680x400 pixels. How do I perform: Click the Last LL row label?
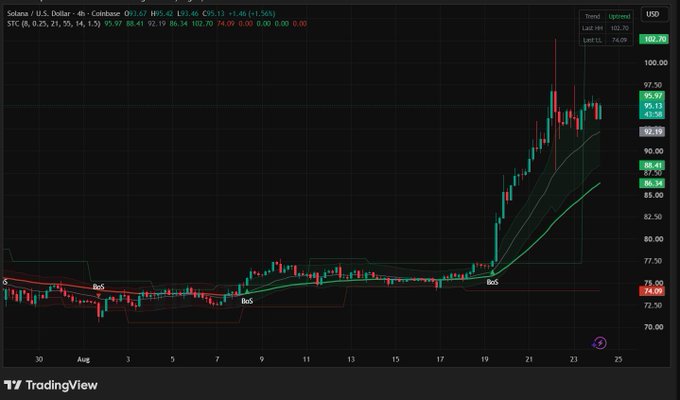(592, 40)
